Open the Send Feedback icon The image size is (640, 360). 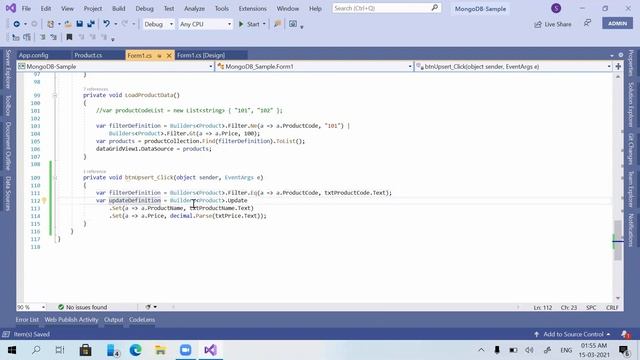pos(587,23)
